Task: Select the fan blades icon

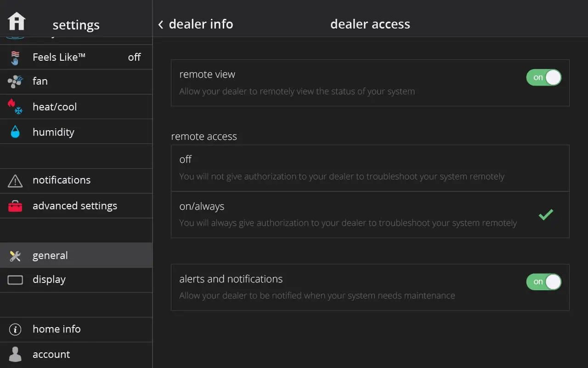Action: [15, 82]
